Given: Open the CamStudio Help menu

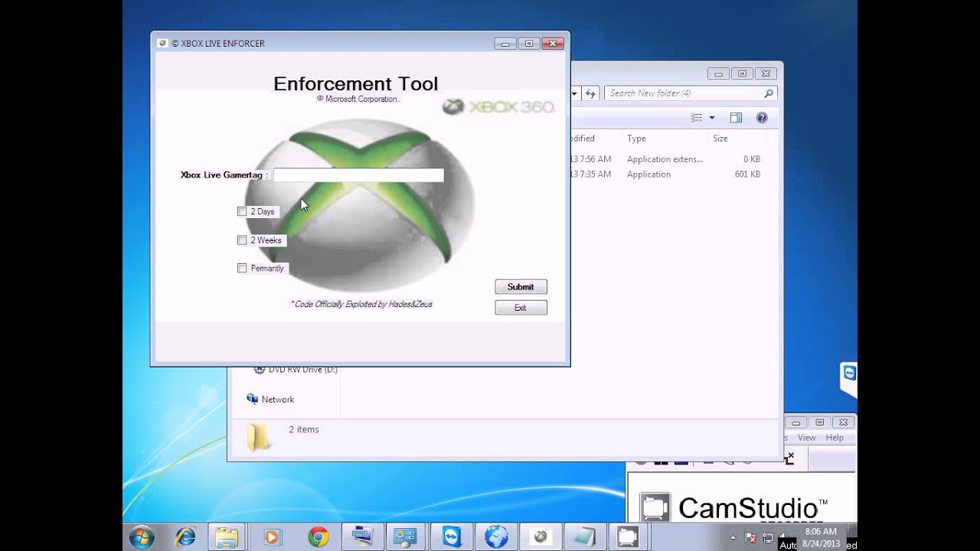Looking at the screenshot, I should click(x=835, y=438).
